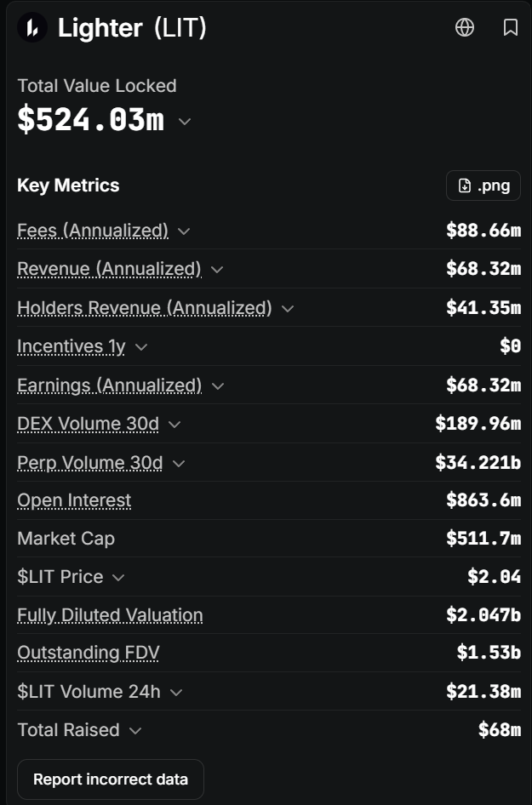Click the Fully Diluted Valuation label
This screenshot has width=532, height=805.
[110, 615]
